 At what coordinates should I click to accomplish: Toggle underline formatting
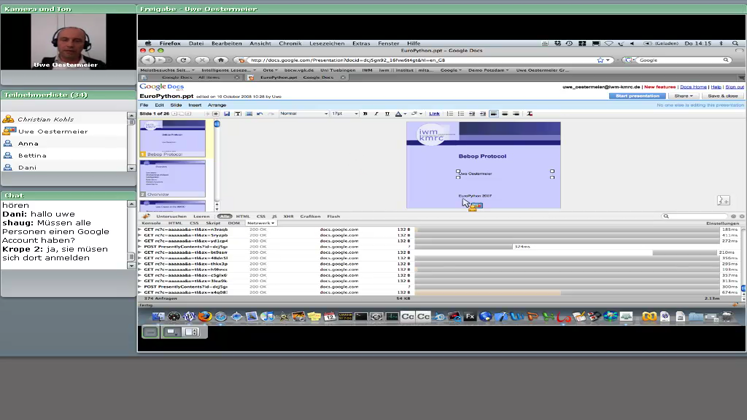[387, 114]
